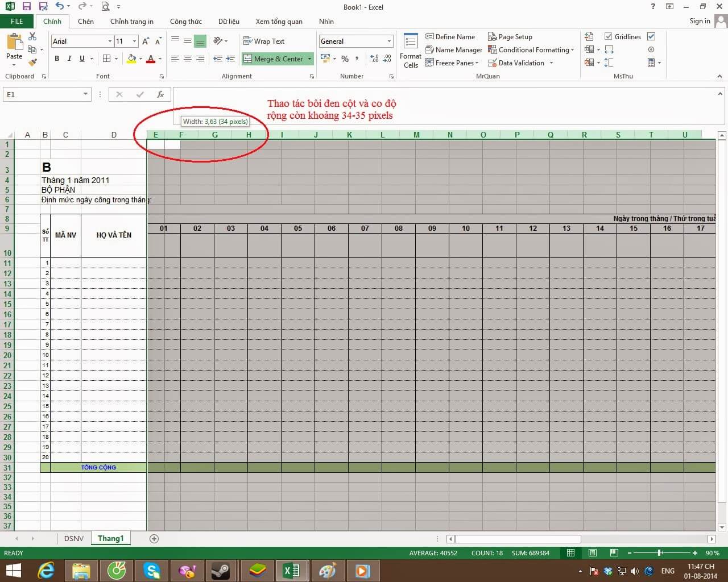Screen dimensions: 728x582
Task: Select the DSNV sheet tab
Action: pyautogui.click(x=73, y=538)
